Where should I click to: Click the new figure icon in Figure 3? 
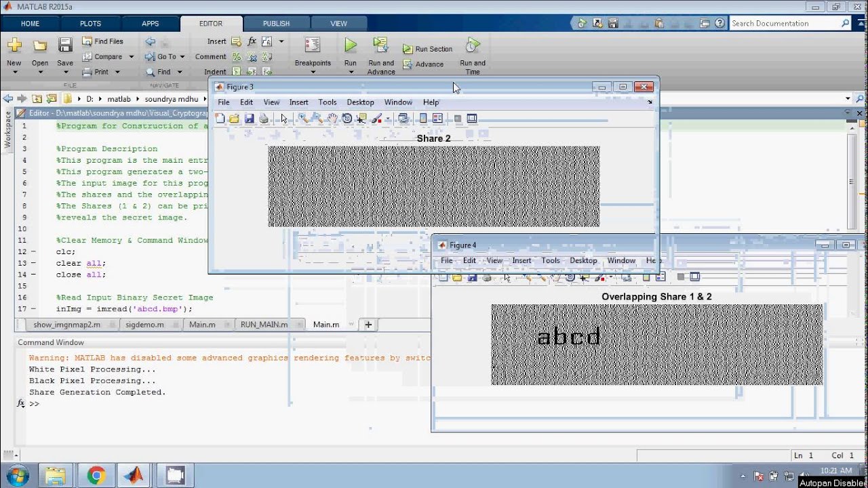coord(220,119)
